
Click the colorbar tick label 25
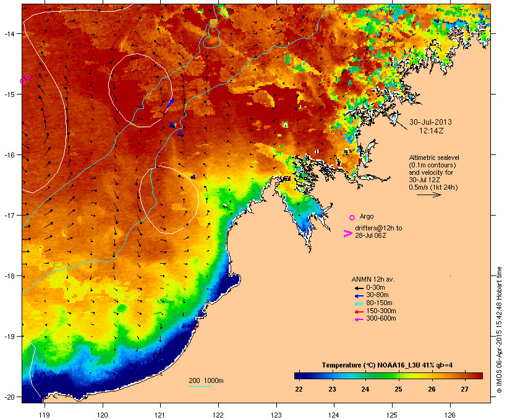tap(398, 389)
